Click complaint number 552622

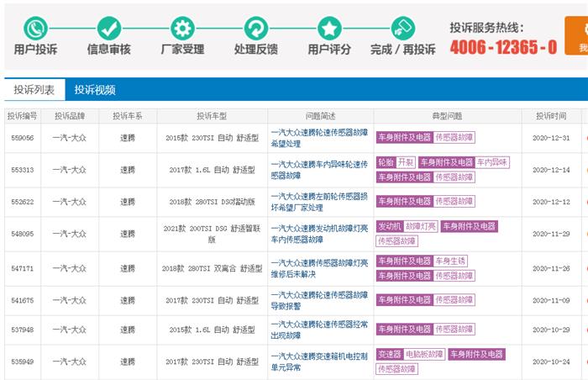pos(23,202)
